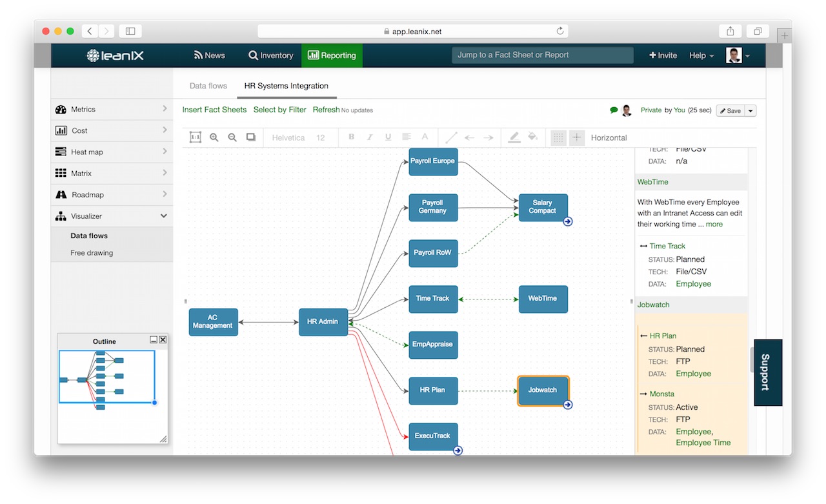Zoom out of the diagram
The image size is (826, 504).
(x=232, y=137)
